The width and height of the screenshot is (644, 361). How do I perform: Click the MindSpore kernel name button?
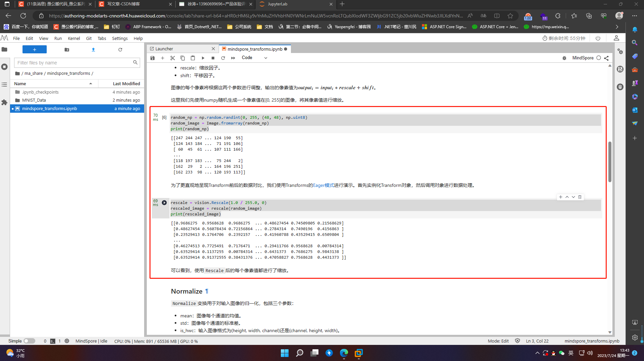(x=583, y=58)
